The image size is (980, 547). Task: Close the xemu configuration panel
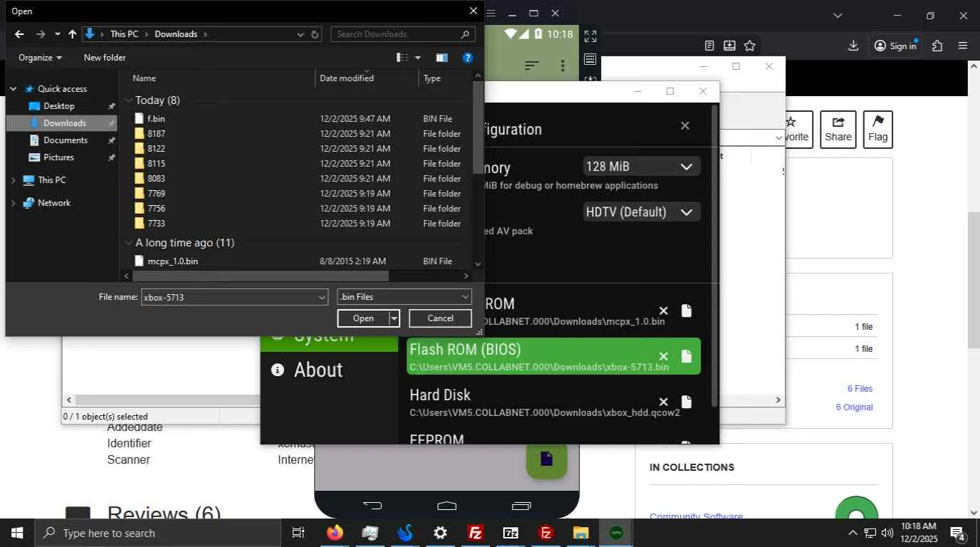(x=685, y=125)
